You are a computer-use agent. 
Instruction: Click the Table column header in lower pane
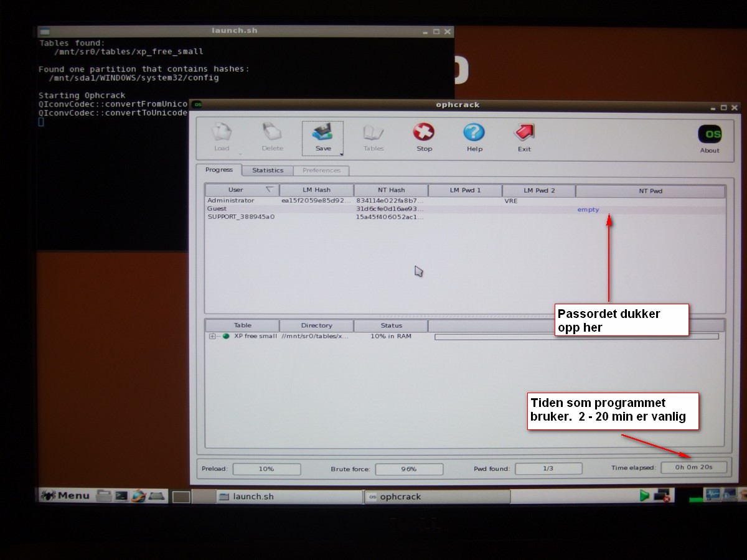(x=242, y=325)
